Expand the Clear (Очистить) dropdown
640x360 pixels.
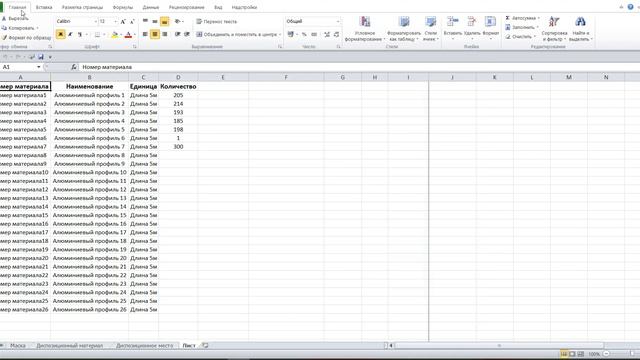535,36
